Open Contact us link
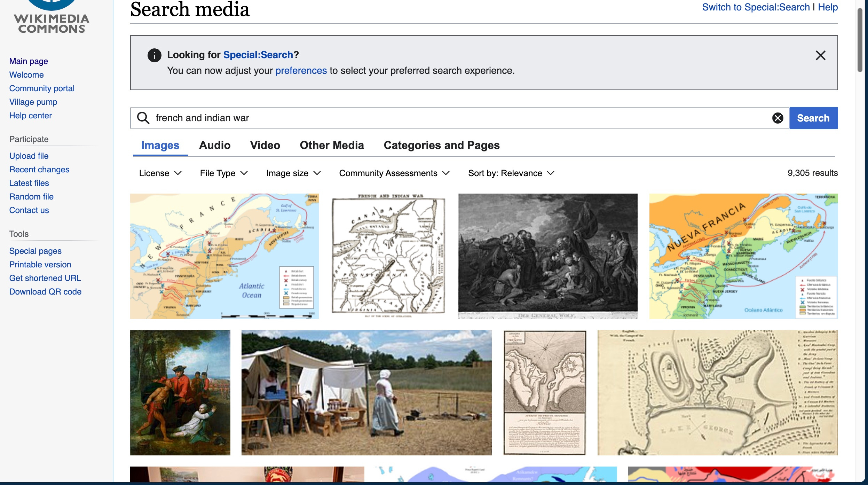Image resolution: width=868 pixels, height=485 pixels. click(x=29, y=210)
